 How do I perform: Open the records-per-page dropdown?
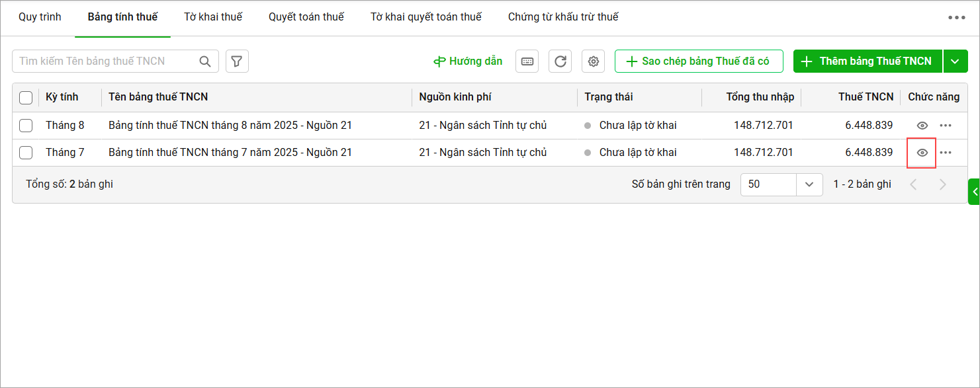pyautogui.click(x=809, y=184)
